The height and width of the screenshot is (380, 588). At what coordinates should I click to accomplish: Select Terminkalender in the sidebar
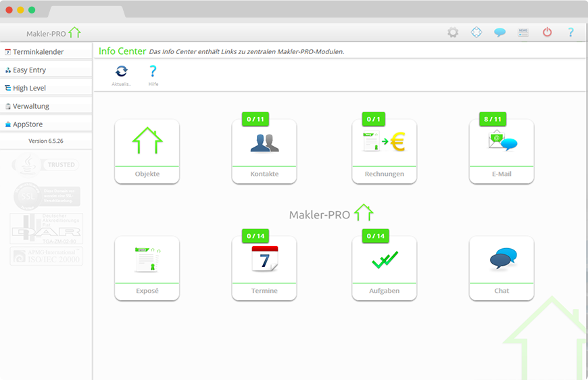[46, 52]
